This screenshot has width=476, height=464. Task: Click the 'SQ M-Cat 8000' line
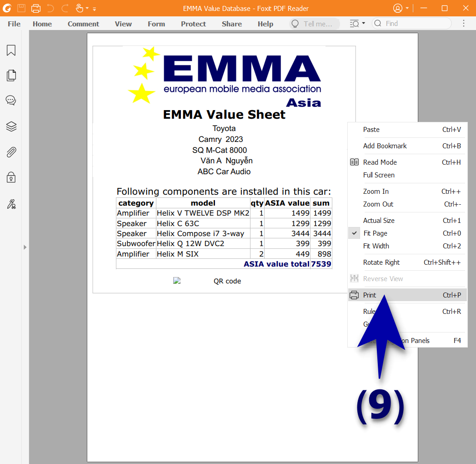pyautogui.click(x=220, y=150)
